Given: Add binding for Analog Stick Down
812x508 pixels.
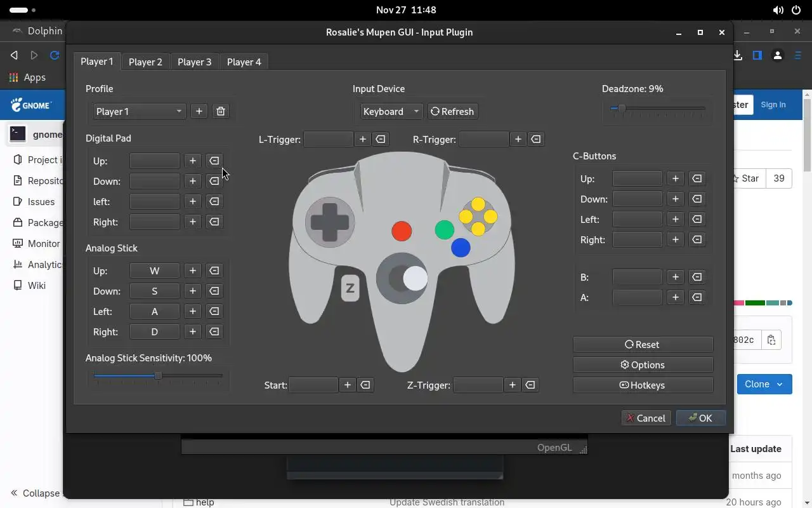Looking at the screenshot, I should pos(193,291).
